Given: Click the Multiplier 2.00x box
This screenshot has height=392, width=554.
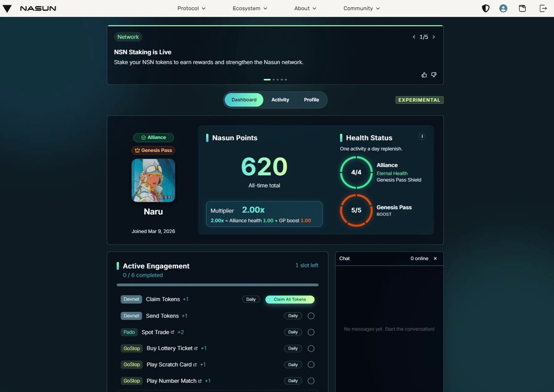Looking at the screenshot, I should [x=264, y=214].
